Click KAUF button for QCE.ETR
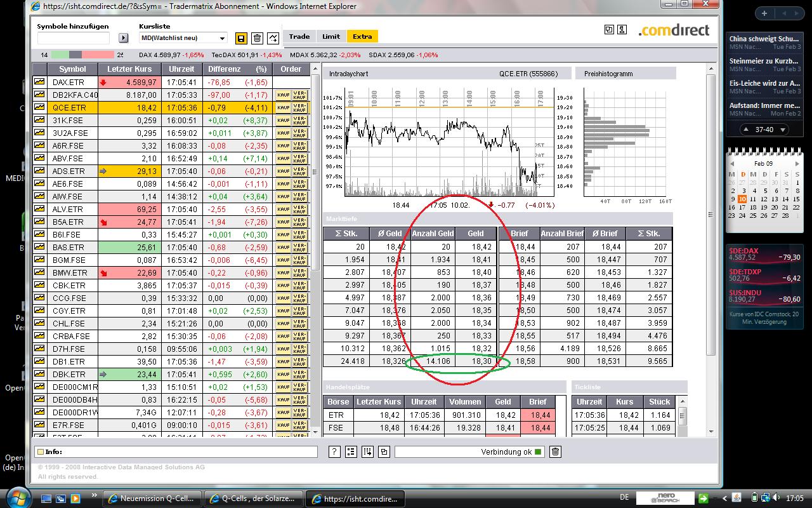 pos(283,107)
